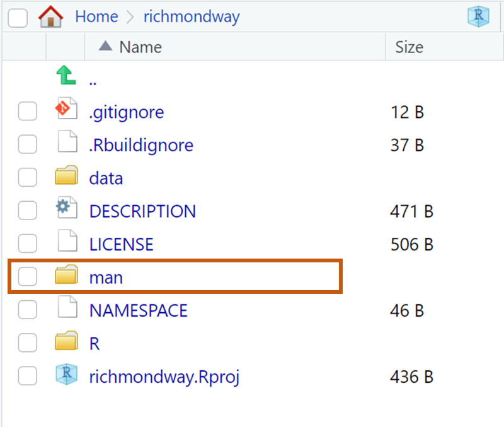Click the data folder icon

pyautogui.click(x=66, y=178)
